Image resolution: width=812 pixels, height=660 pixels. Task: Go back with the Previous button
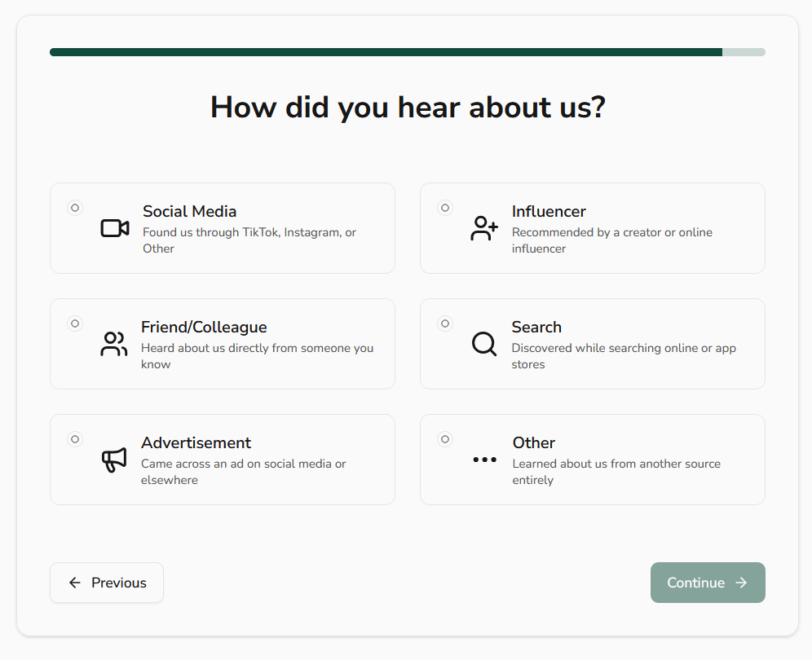pos(107,583)
